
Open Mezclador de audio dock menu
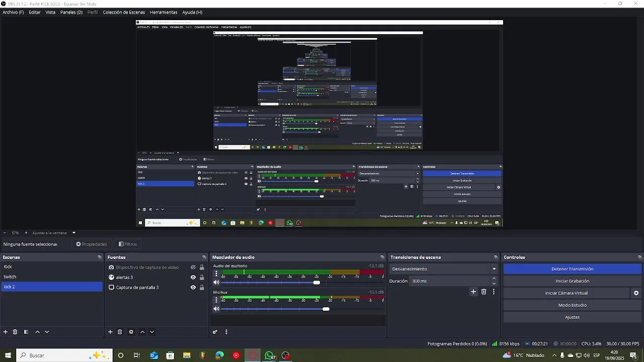pos(382,257)
